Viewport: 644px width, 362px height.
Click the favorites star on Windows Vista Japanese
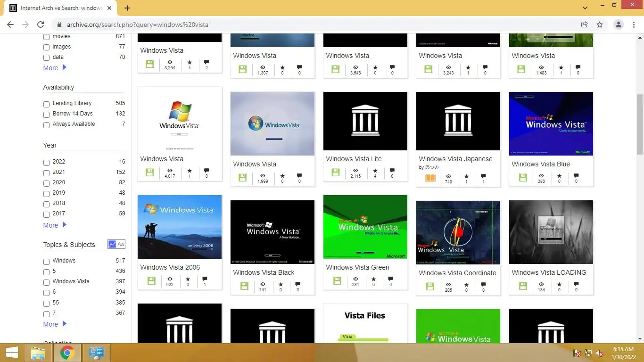tap(466, 176)
